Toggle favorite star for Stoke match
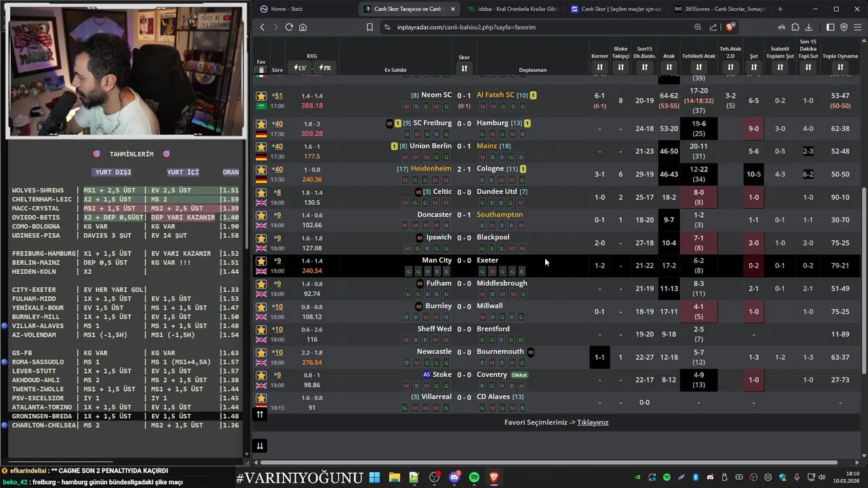This screenshot has height=488, width=868. click(x=261, y=376)
